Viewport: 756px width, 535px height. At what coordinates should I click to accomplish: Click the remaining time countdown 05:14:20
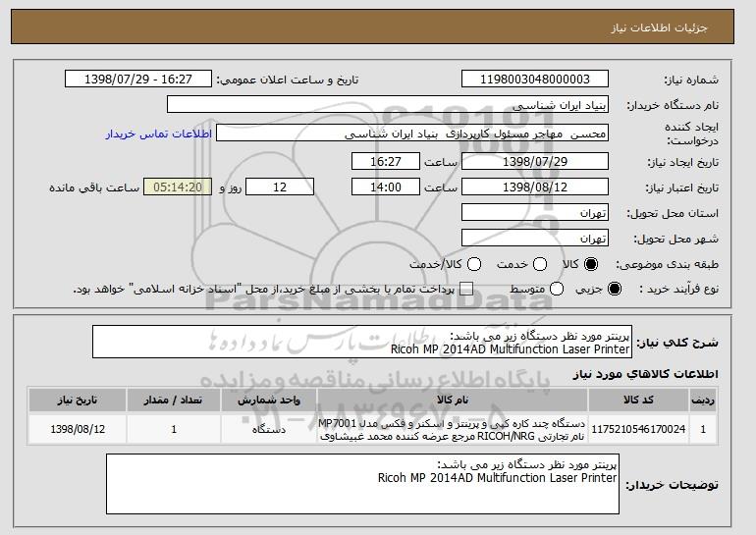point(178,187)
